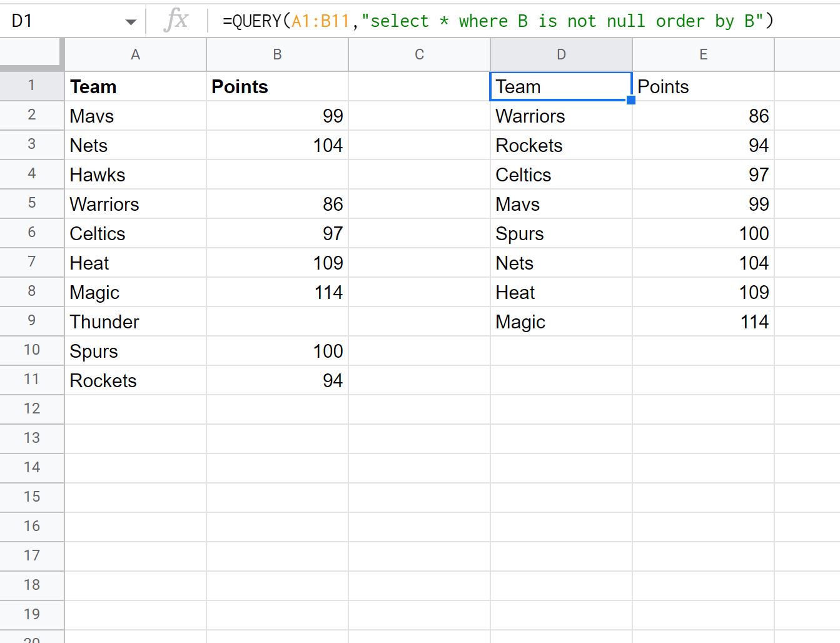
Task: Click Rockets cell in column D
Action: pos(561,145)
